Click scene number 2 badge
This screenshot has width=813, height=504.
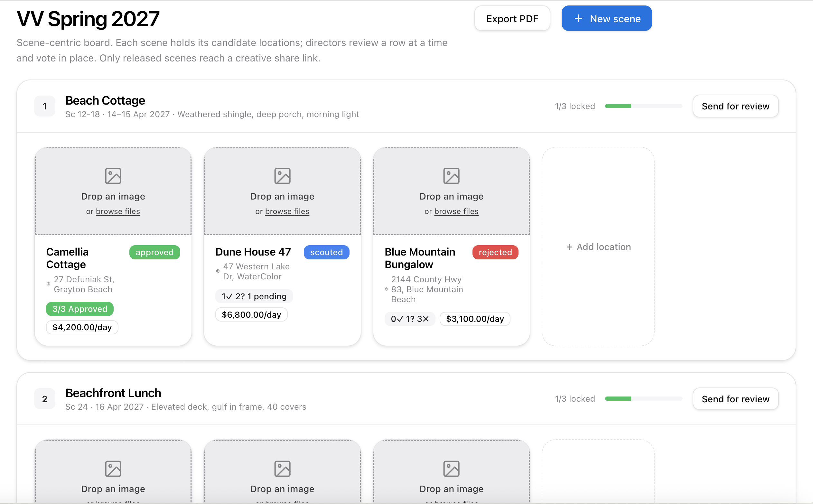click(x=45, y=399)
